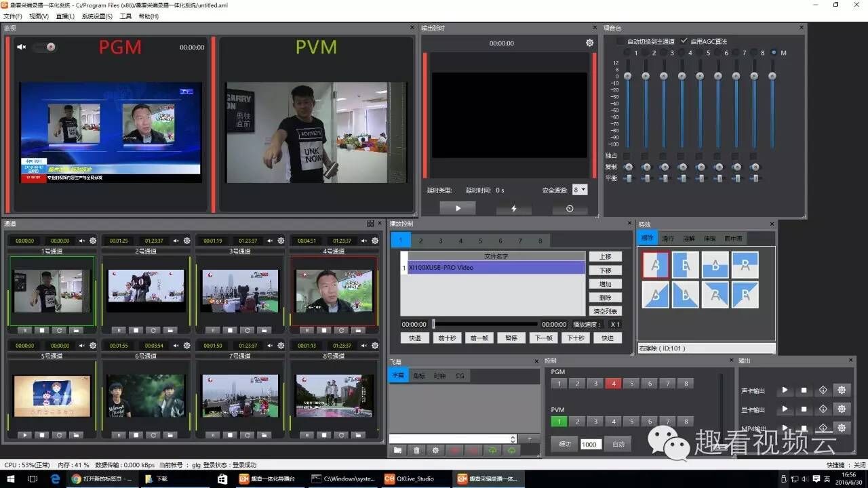Viewport: 868px width, 488px height.
Task: Select the right-wipe transition effect icon
Action: click(x=656, y=265)
